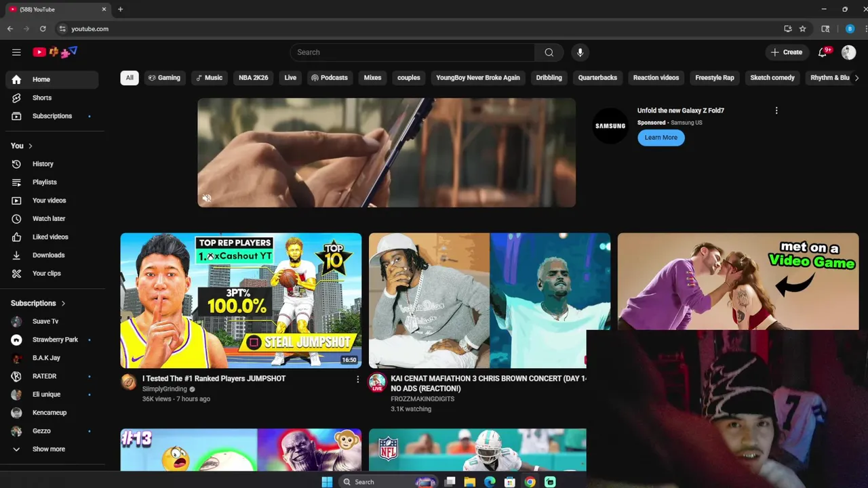Open the hamburger guide menu

coord(16,52)
